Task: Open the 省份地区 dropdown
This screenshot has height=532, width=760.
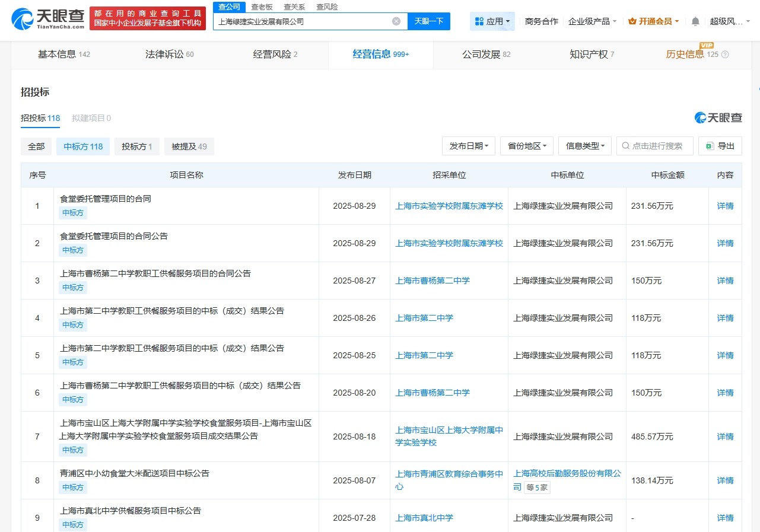Action: click(x=526, y=146)
